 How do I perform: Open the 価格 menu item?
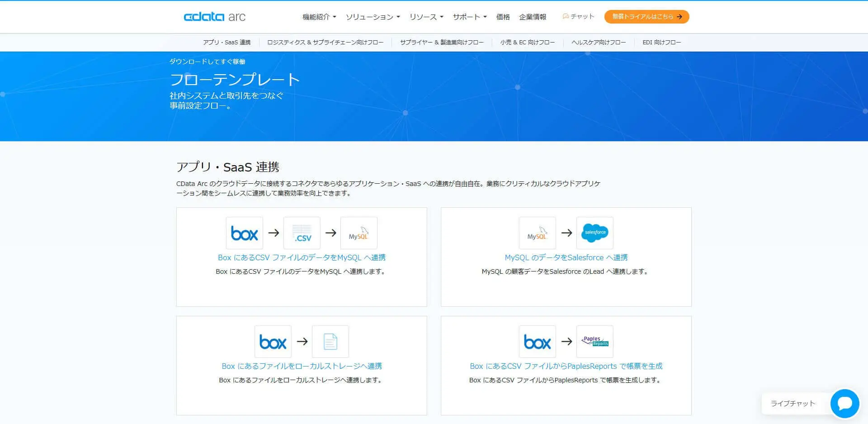[x=503, y=17]
